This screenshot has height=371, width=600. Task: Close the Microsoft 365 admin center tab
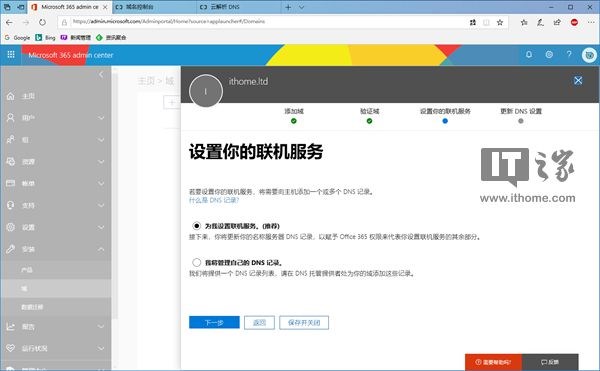pos(105,7)
